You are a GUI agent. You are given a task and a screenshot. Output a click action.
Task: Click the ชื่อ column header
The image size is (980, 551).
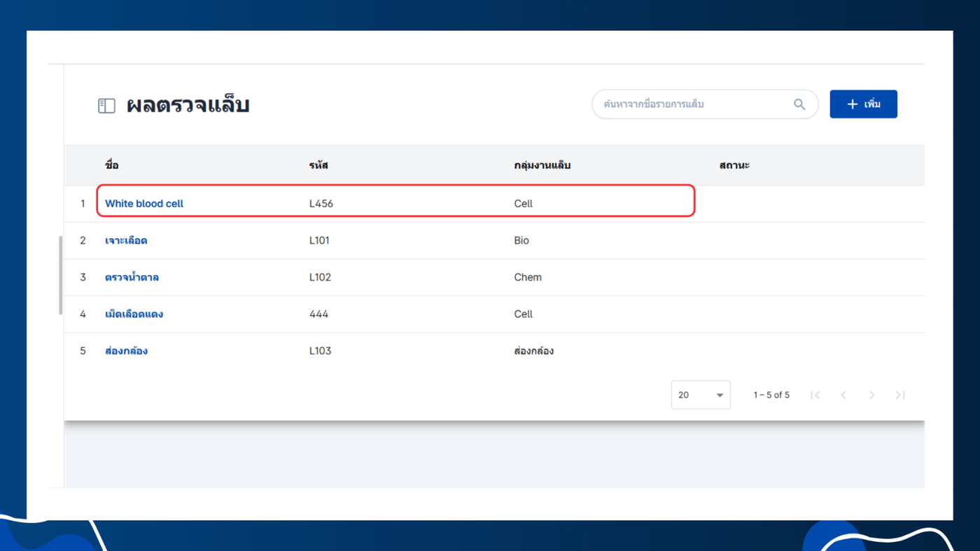click(112, 165)
